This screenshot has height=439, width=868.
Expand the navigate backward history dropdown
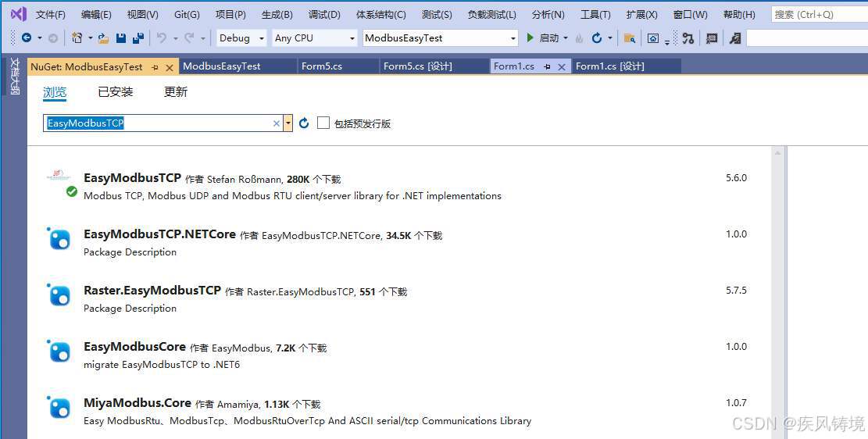pos(39,38)
